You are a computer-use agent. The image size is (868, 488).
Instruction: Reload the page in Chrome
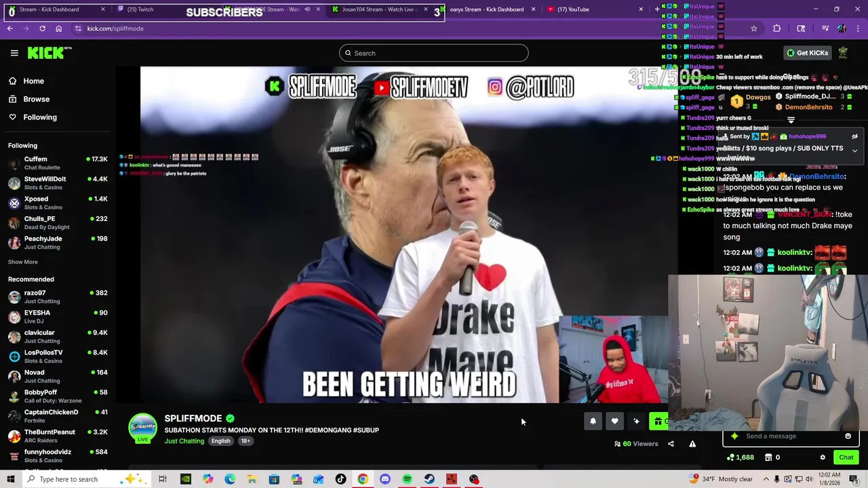(42, 28)
